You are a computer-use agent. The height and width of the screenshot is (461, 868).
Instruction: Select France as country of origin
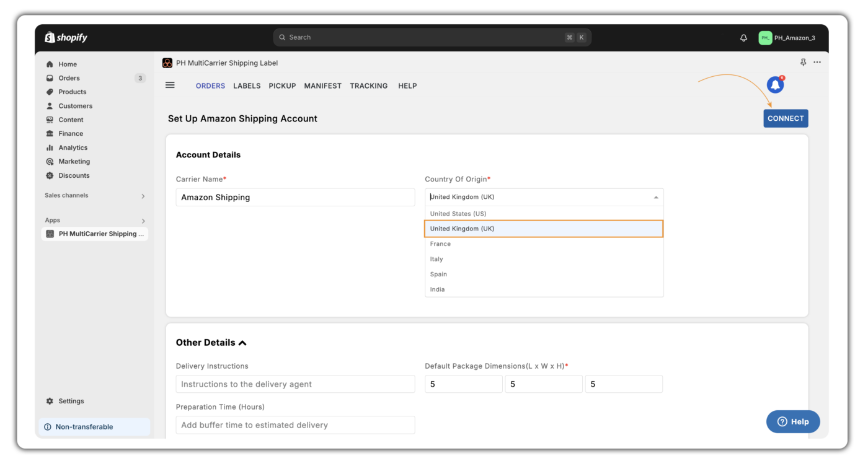point(544,244)
